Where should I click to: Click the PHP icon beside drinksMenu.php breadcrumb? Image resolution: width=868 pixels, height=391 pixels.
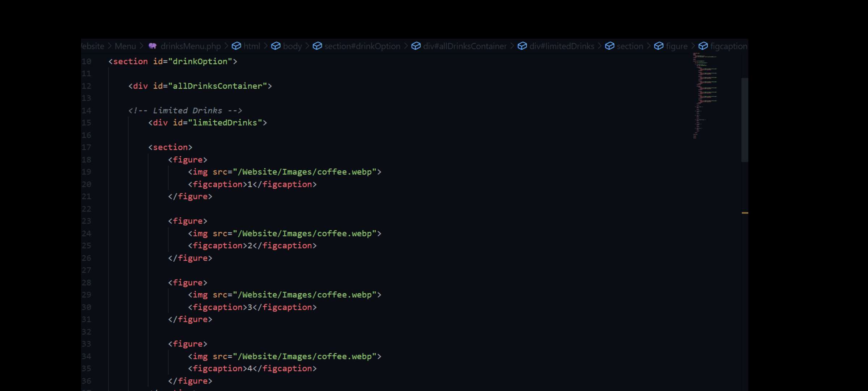152,46
